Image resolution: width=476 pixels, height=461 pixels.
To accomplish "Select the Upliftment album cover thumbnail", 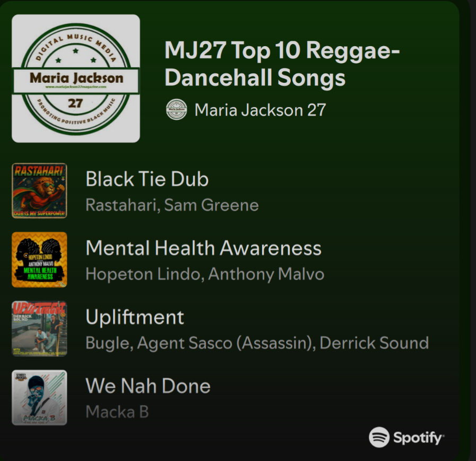I will point(39,328).
